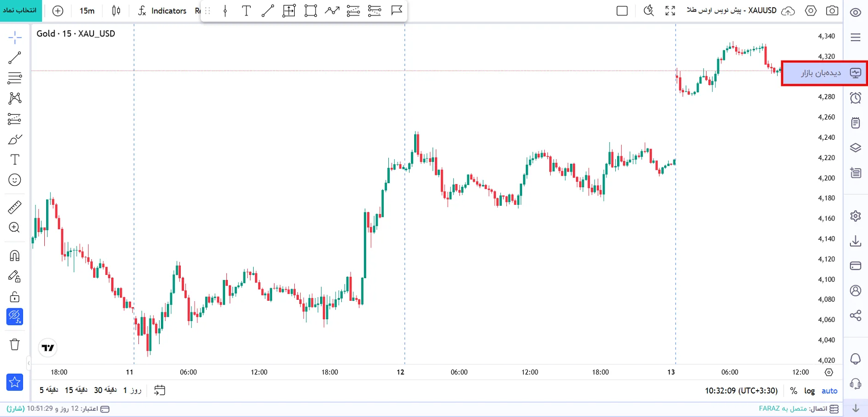This screenshot has height=417, width=868.
Task: Select the rectangle tool in floating toolbar
Action: 311,11
